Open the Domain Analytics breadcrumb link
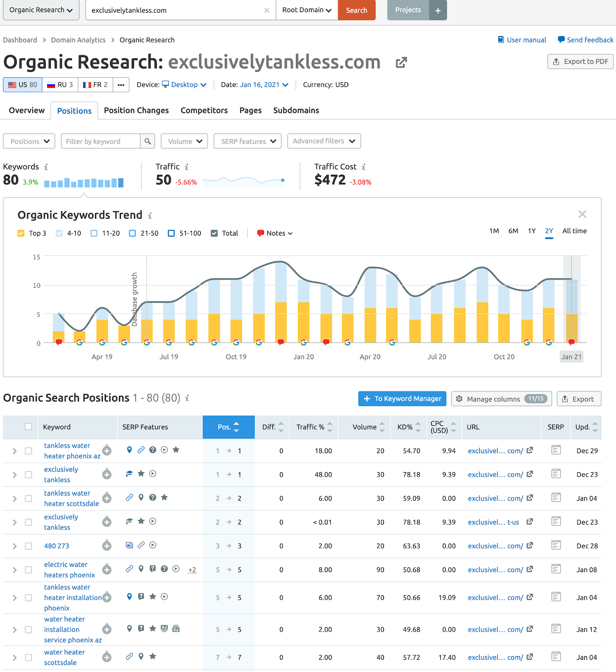This screenshot has height=672, width=616. (x=78, y=40)
